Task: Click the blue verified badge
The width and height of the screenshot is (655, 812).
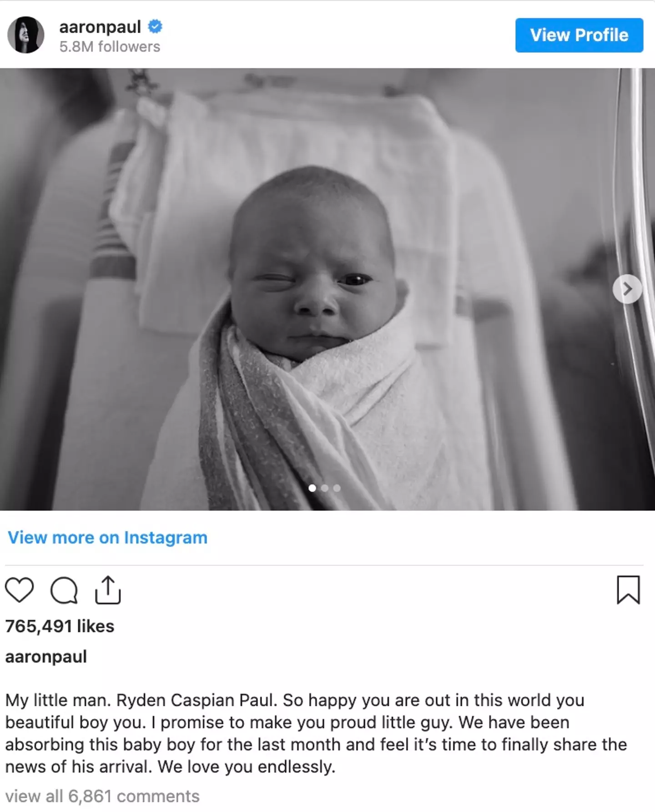Action: coord(155,27)
